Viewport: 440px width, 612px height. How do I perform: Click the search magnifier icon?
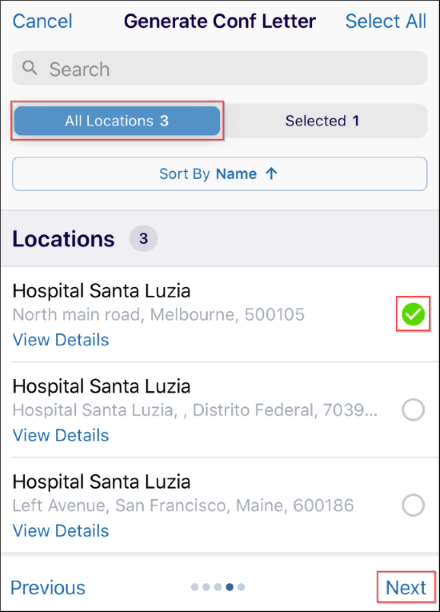[30, 68]
